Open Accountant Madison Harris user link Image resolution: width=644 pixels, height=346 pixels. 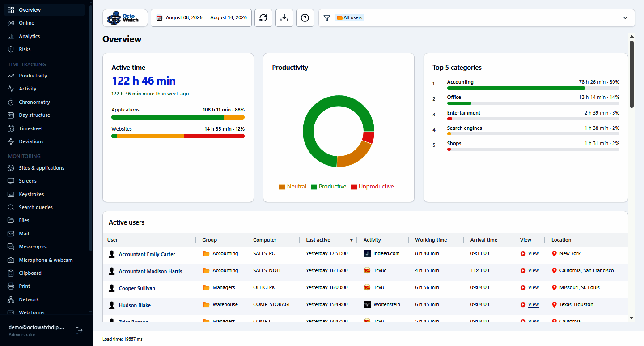point(150,271)
